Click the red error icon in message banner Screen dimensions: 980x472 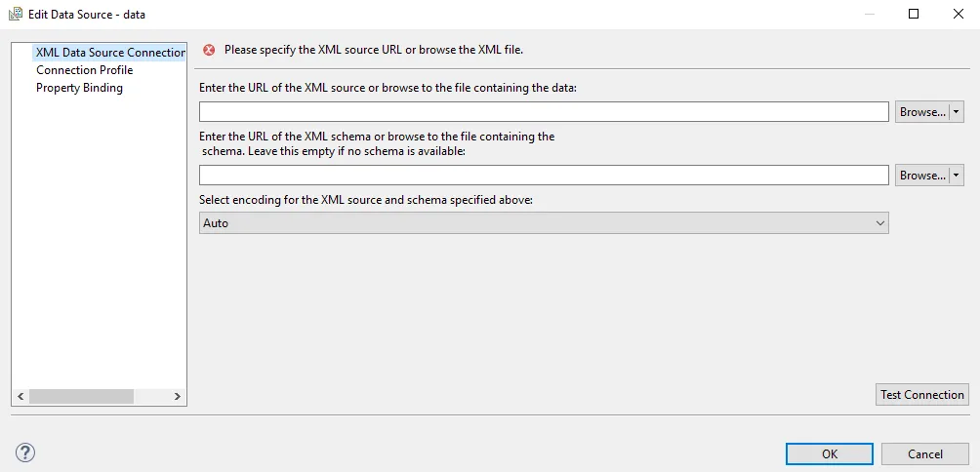point(208,50)
